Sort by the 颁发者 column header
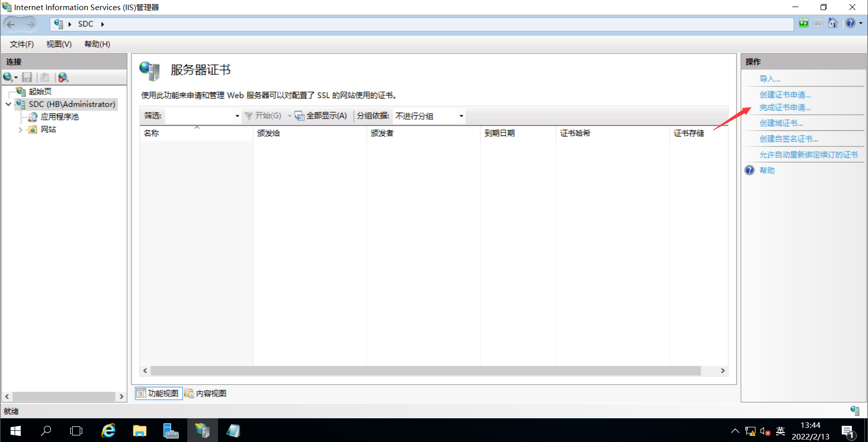The width and height of the screenshot is (868, 442). [423, 133]
